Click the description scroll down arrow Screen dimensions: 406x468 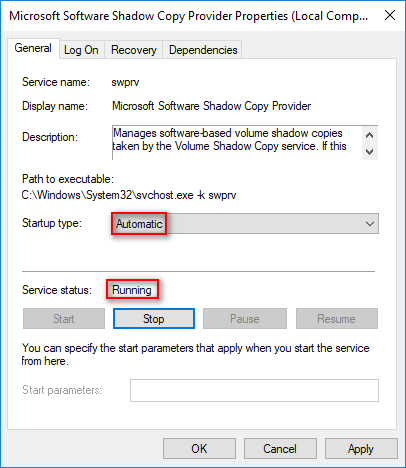[369, 152]
